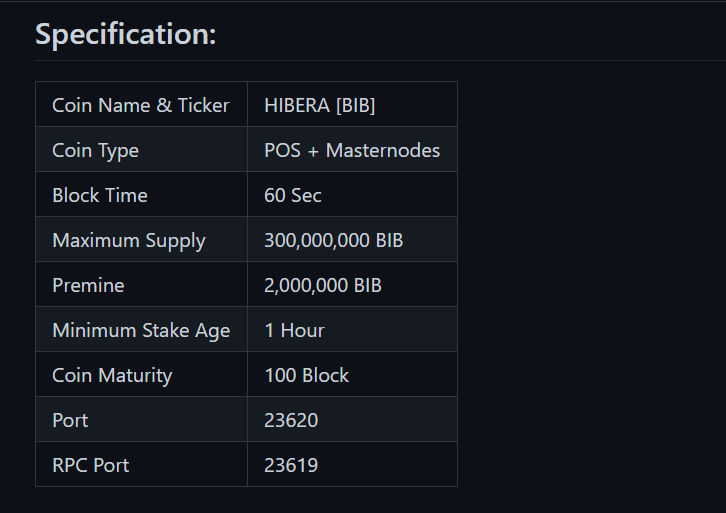Click the 2,000,000 BIB value
This screenshot has height=513, width=726.
(x=323, y=285)
